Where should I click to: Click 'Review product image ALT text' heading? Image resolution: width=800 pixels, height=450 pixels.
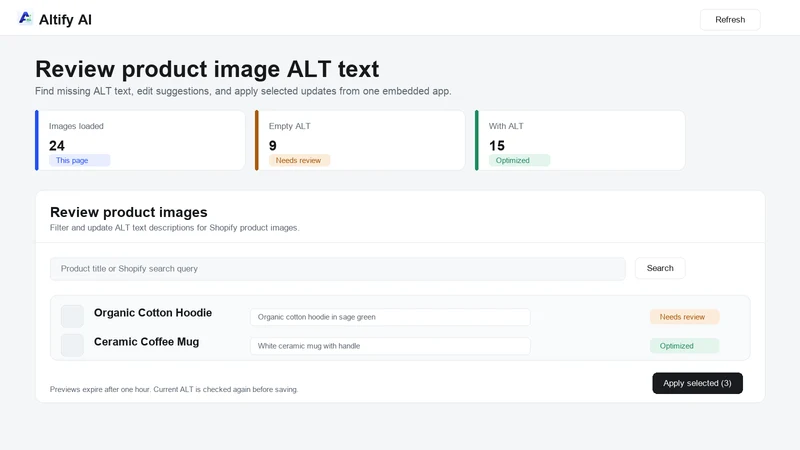207,69
